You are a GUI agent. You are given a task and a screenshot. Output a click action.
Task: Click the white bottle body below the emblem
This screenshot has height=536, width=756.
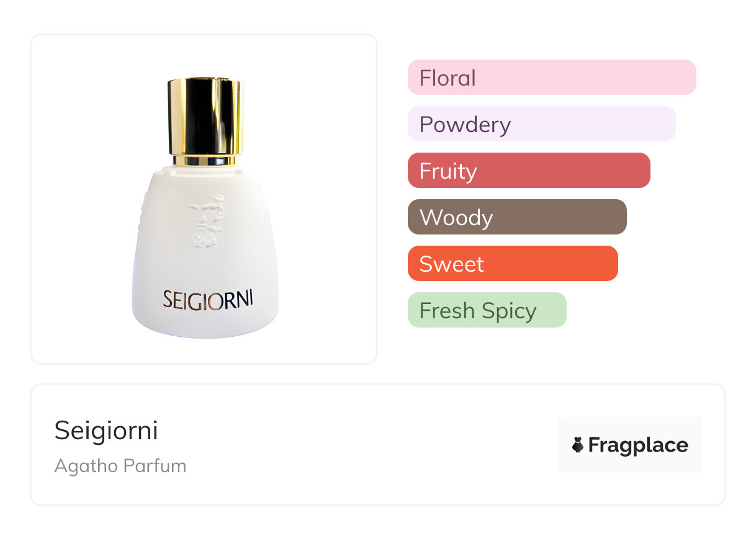tap(205, 267)
